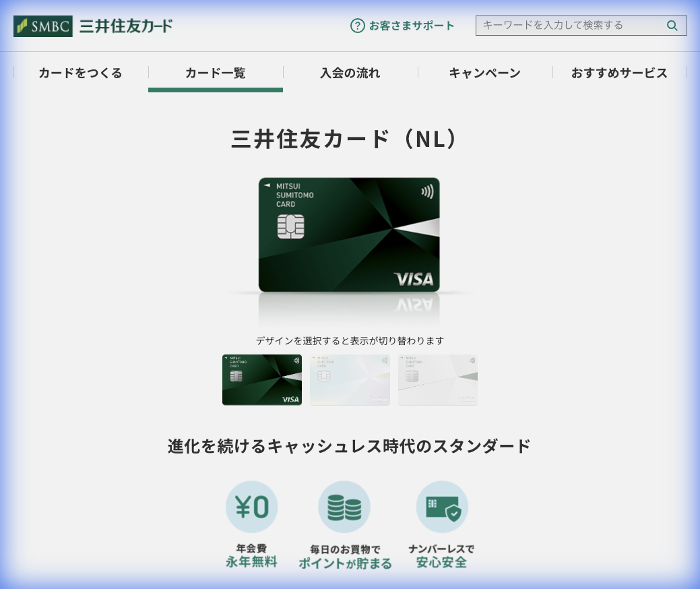Viewport: 700px width, 589px height.
Task: Click the magnifying glass search icon
Action: pyautogui.click(x=672, y=26)
